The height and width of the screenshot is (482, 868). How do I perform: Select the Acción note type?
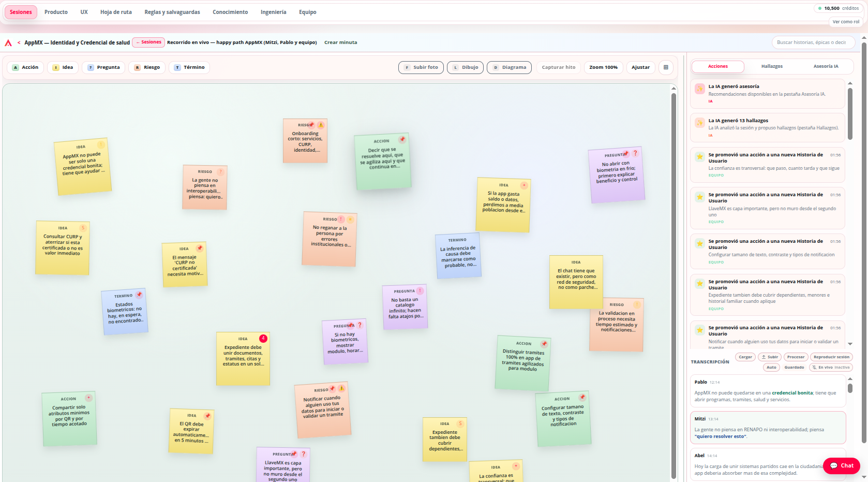click(25, 67)
